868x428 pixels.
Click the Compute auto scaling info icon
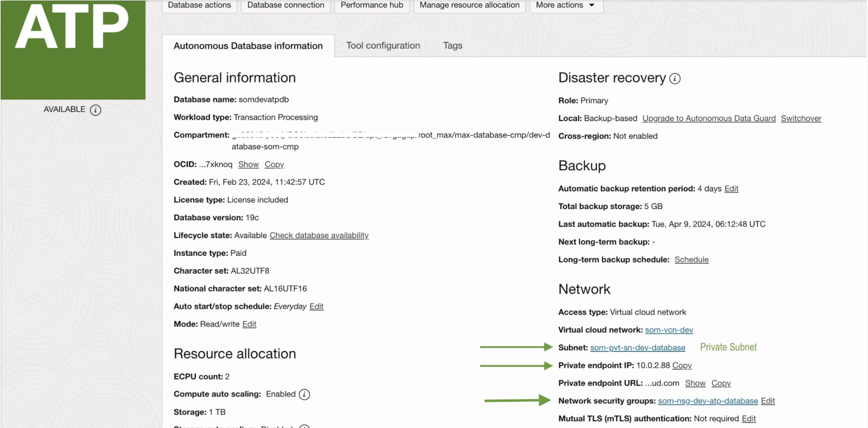[x=304, y=394]
